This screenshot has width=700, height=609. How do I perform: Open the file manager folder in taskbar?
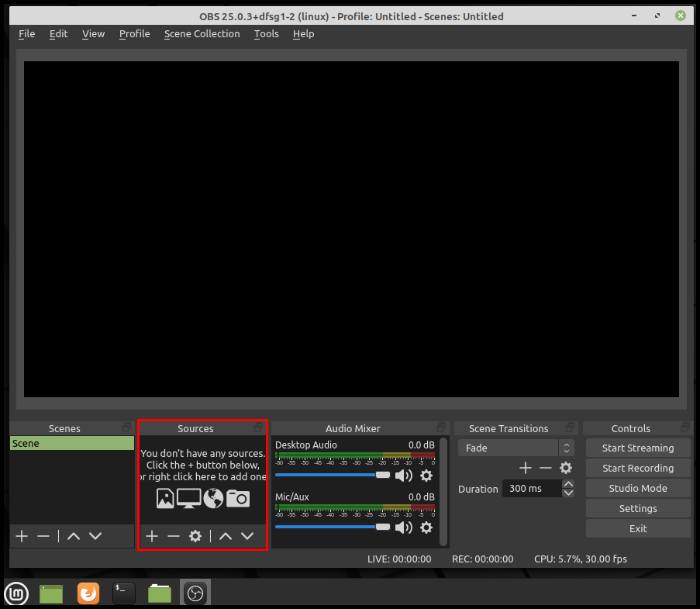coord(160,593)
